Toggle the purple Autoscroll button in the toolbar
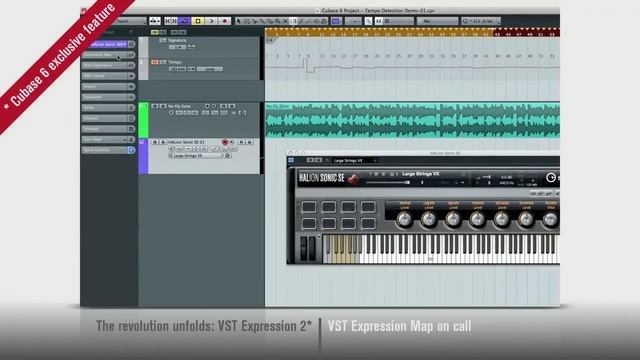Viewport: 640px width, 360px height. (x=336, y=21)
